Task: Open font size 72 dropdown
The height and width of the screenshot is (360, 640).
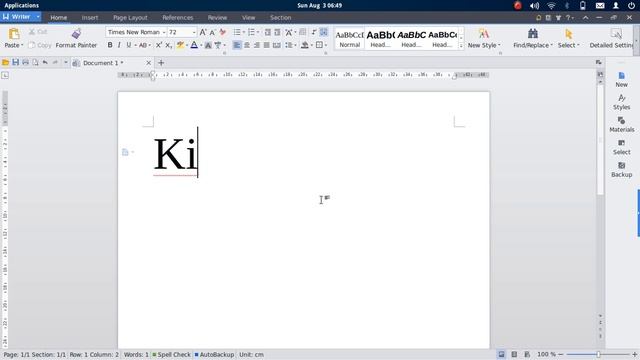Action: (193, 32)
